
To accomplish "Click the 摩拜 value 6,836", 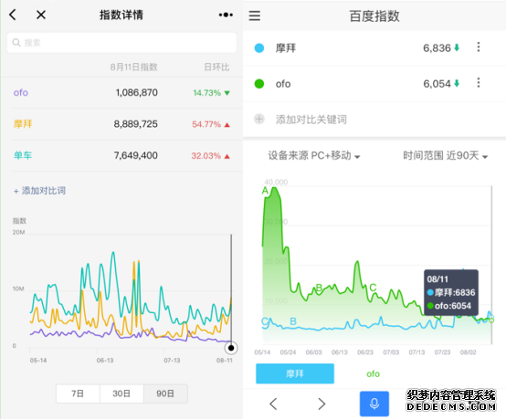I will click(x=437, y=48).
